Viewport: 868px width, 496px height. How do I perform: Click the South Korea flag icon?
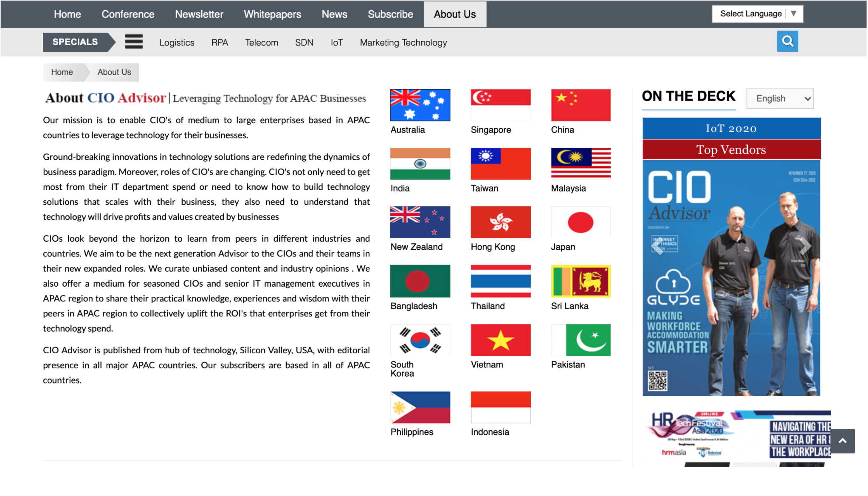pyautogui.click(x=420, y=340)
